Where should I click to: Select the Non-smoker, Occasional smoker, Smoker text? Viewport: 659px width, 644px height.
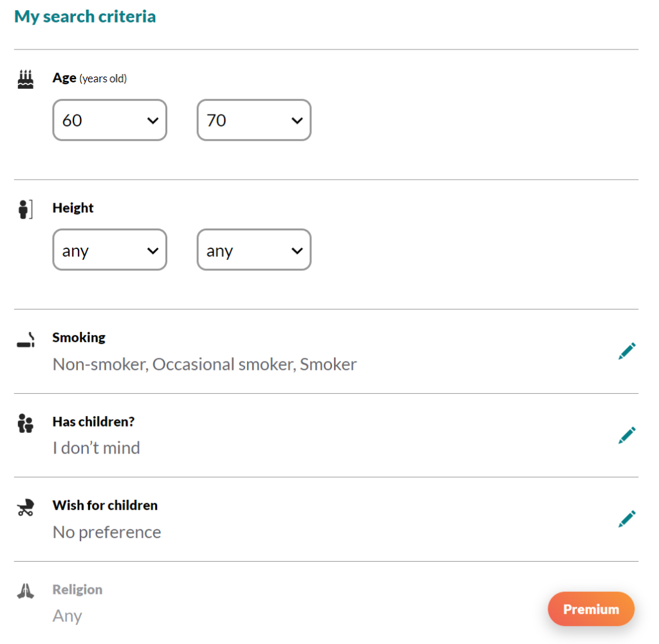(x=205, y=364)
